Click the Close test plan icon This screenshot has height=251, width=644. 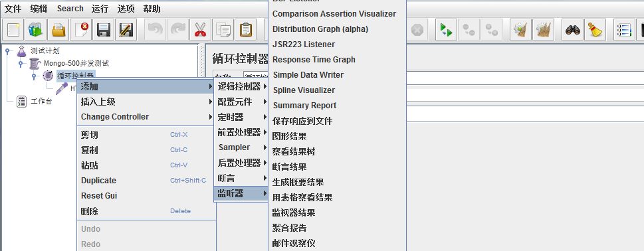point(81,29)
